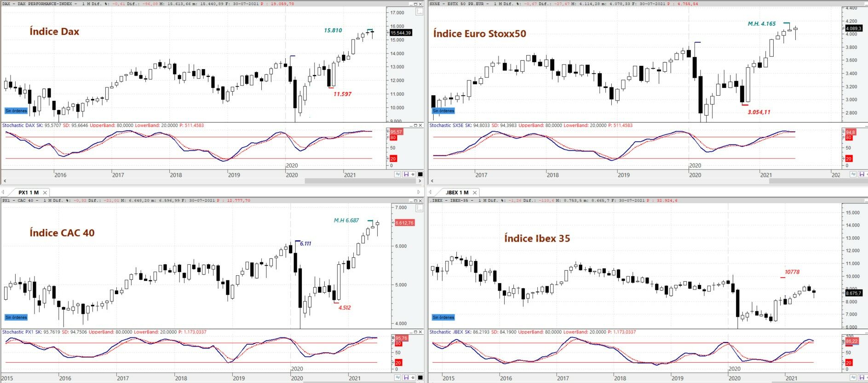Close the DAX Performance-Index price panel
Screen dimensions: 868x383
420,4
